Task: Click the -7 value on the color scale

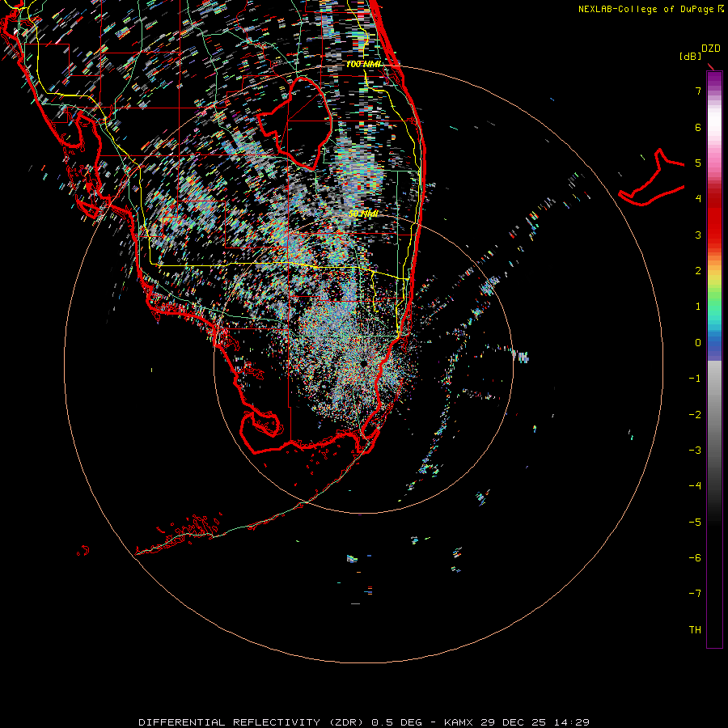Action: pos(695,594)
